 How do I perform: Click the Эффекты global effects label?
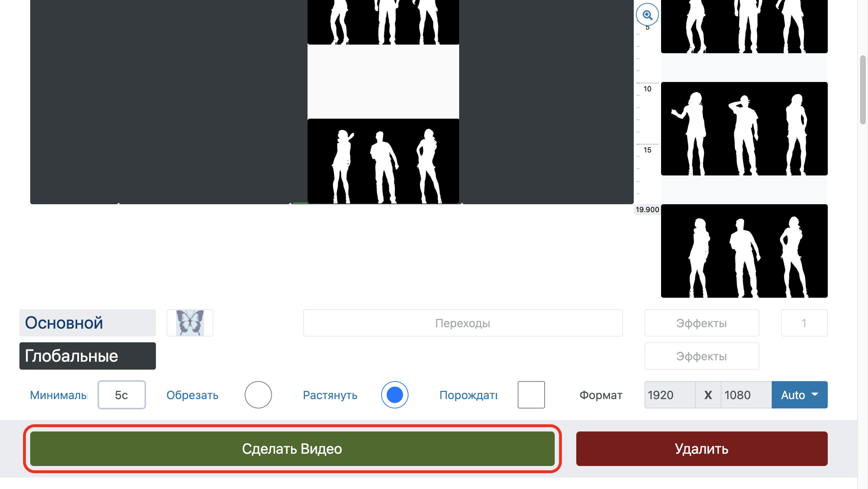coord(701,356)
